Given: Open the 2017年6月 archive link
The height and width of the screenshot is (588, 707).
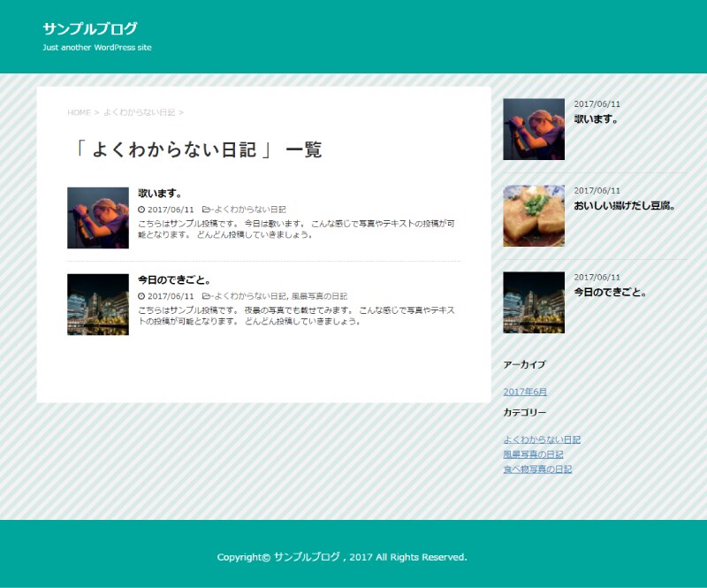Looking at the screenshot, I should tap(525, 392).
